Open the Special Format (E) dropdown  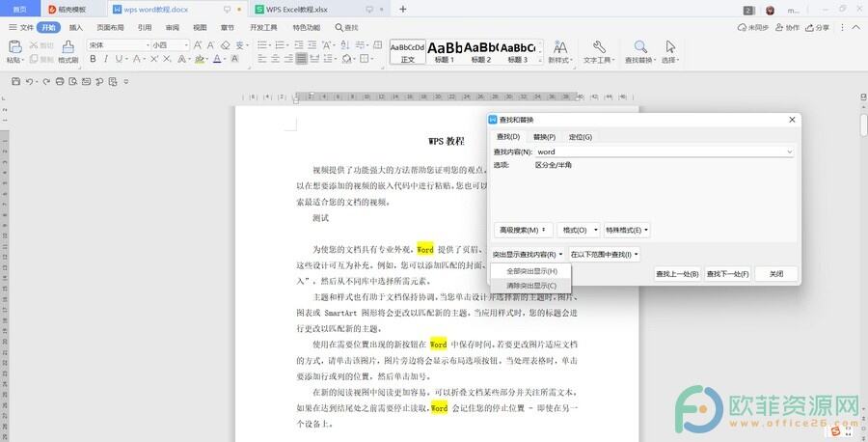(627, 230)
